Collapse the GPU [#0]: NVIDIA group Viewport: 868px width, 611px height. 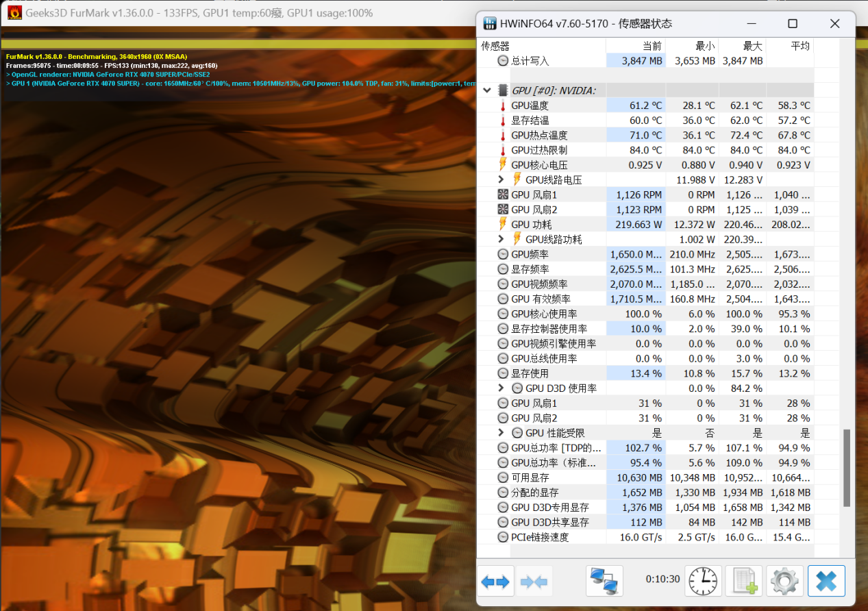click(487, 90)
